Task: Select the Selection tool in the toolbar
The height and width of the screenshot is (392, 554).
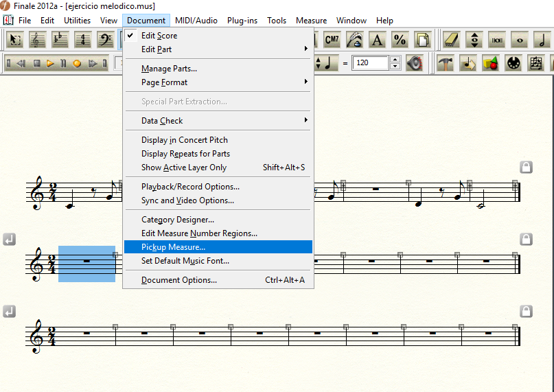Action: click(15, 41)
